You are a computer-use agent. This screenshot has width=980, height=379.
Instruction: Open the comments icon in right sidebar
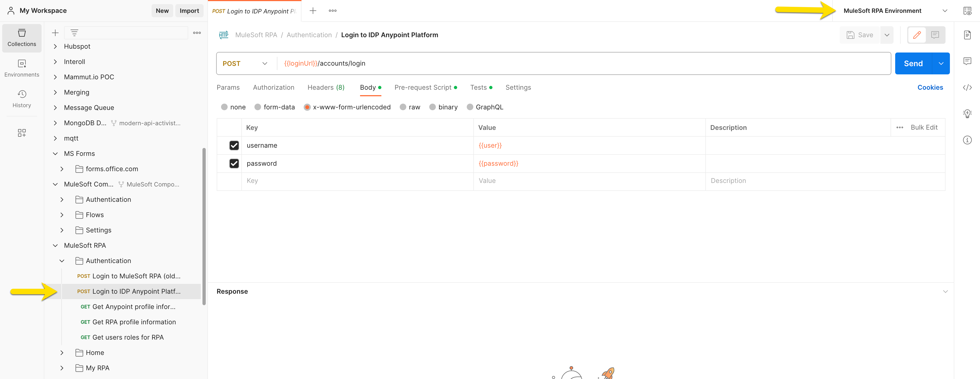tap(967, 61)
